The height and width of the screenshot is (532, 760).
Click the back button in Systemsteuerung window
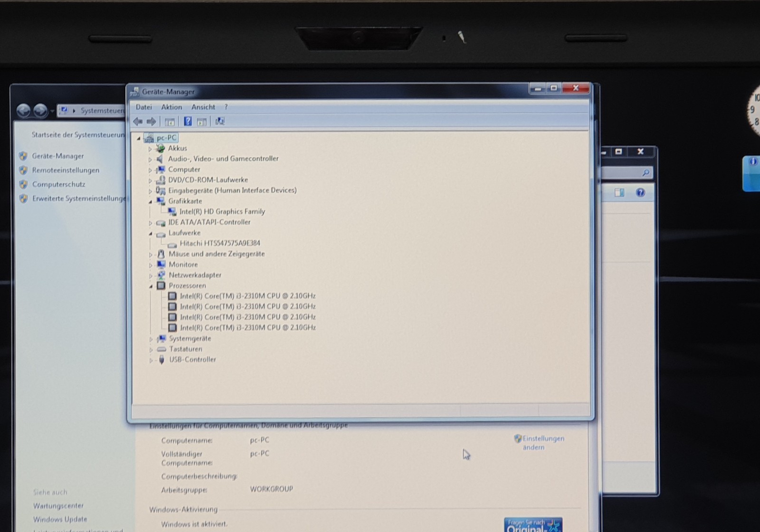[23, 111]
